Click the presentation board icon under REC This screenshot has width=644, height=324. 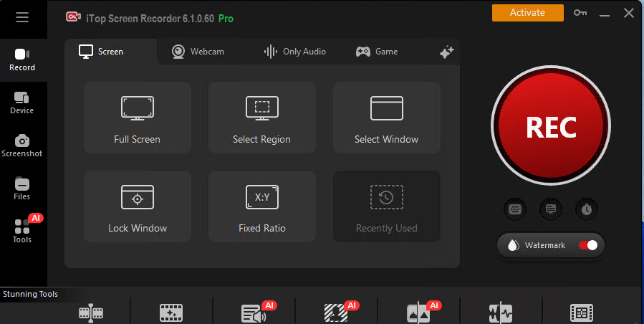pyautogui.click(x=551, y=209)
